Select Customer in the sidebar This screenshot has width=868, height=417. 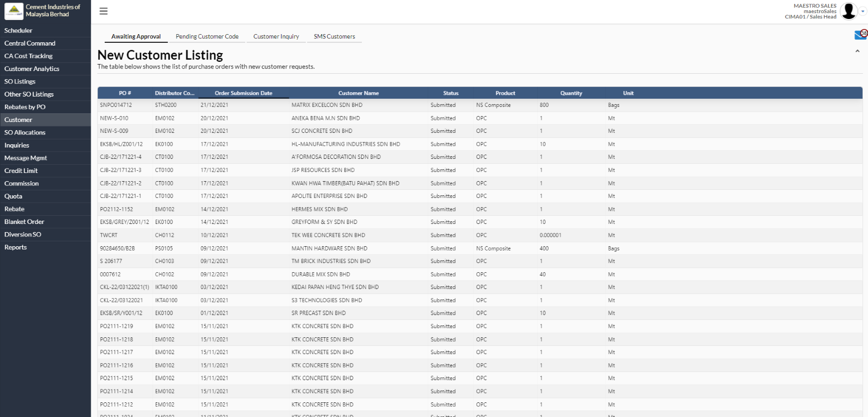[x=46, y=120]
